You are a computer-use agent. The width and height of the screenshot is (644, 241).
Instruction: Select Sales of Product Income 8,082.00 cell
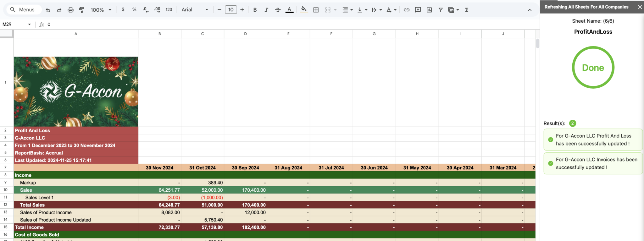160,212
